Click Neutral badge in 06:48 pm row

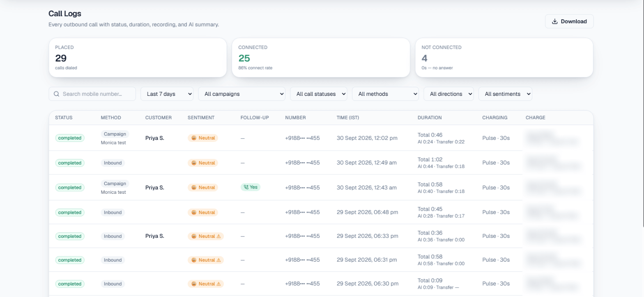click(x=203, y=212)
